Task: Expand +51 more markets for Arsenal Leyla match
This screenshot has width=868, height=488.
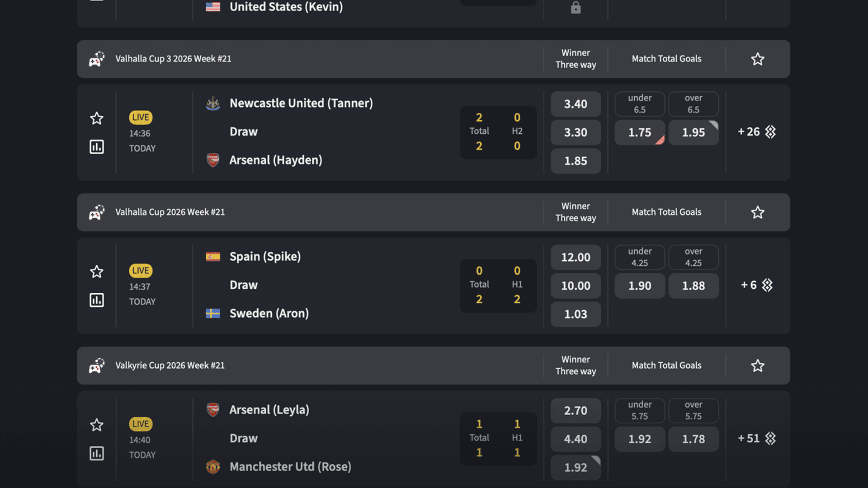Action: 757,438
